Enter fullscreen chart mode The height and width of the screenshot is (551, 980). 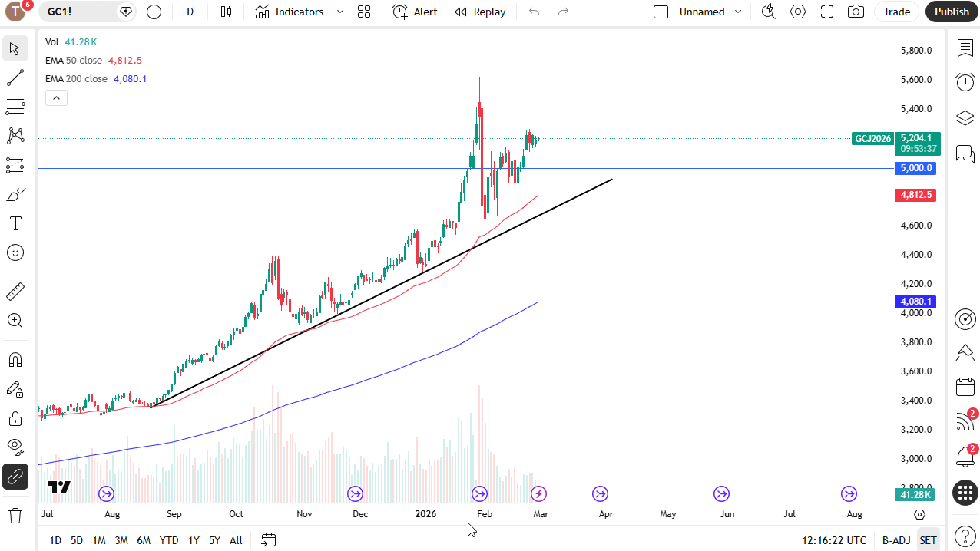pos(827,12)
